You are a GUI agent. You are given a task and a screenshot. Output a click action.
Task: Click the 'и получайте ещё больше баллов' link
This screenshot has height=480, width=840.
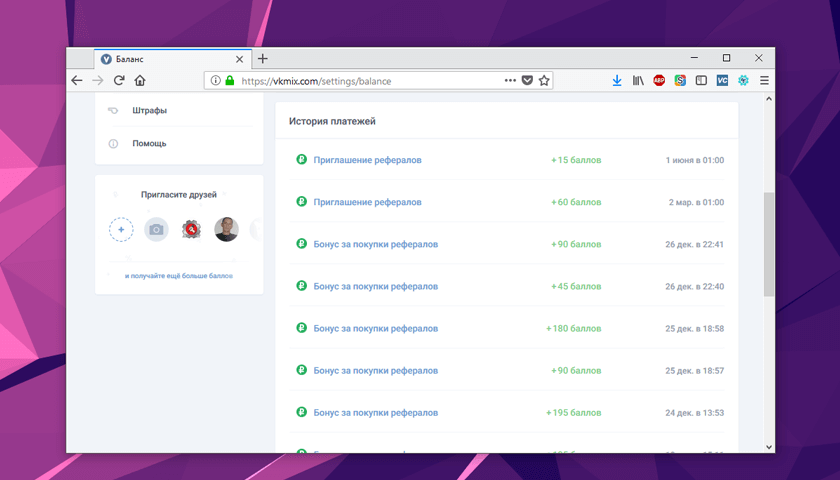[x=179, y=275]
